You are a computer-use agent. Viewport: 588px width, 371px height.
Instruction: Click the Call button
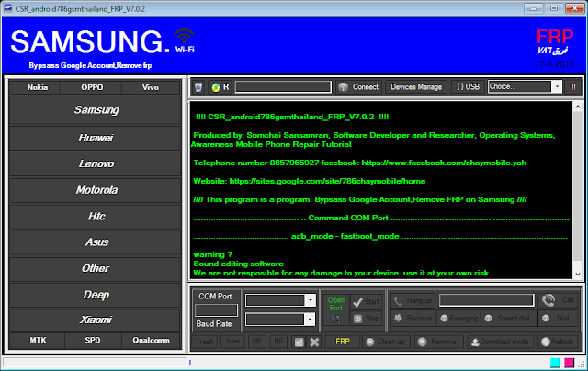559,300
